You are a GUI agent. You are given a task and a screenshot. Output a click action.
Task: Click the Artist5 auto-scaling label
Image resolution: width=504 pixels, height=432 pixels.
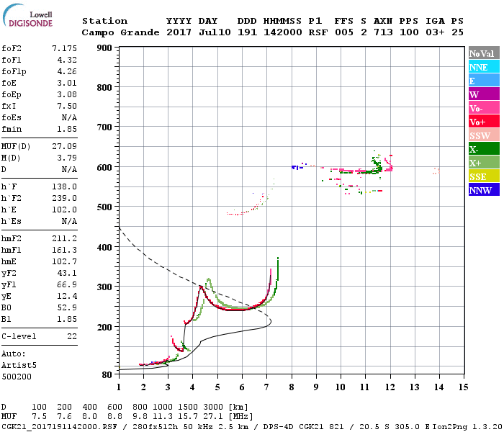click(x=19, y=366)
